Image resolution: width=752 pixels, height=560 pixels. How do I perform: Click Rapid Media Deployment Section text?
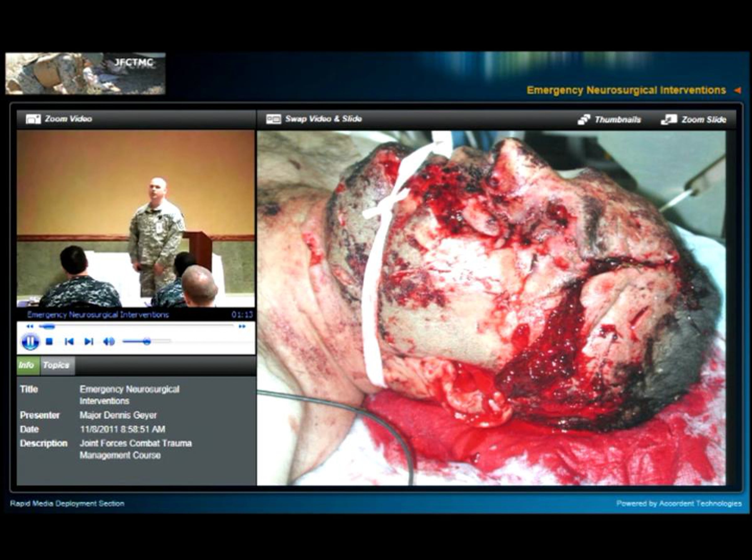point(67,504)
